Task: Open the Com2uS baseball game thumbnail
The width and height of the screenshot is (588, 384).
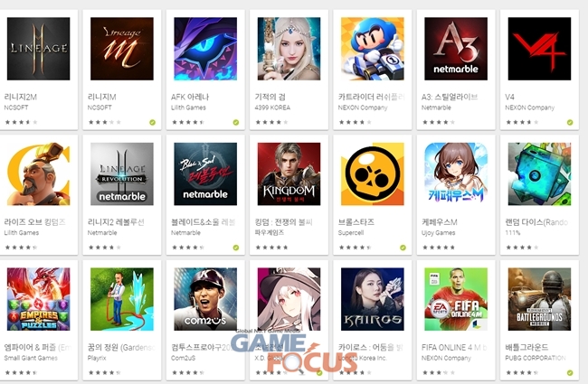Action: [x=205, y=299]
